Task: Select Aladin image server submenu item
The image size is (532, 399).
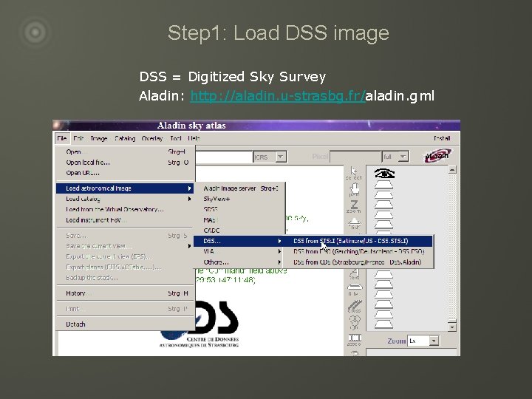Action: tap(239, 188)
